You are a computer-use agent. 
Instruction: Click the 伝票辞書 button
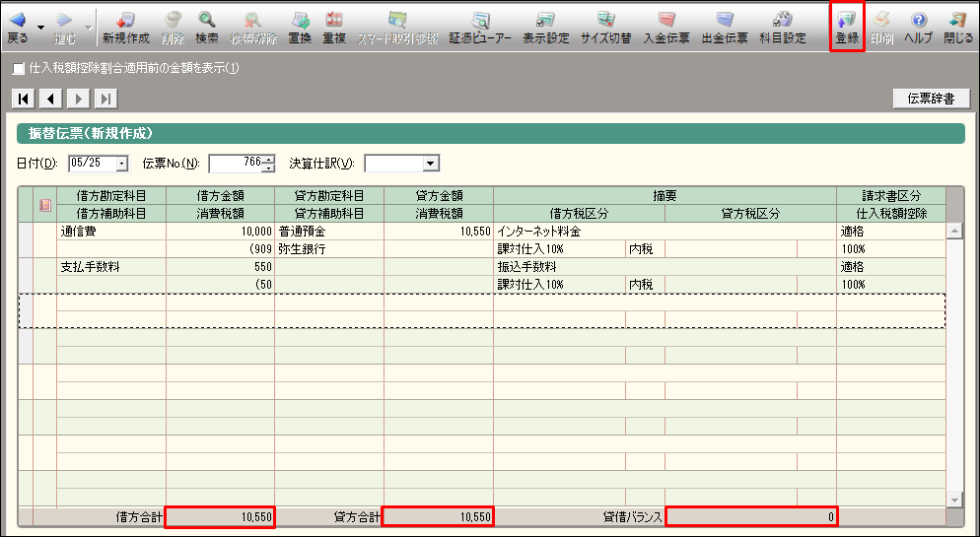(x=931, y=99)
